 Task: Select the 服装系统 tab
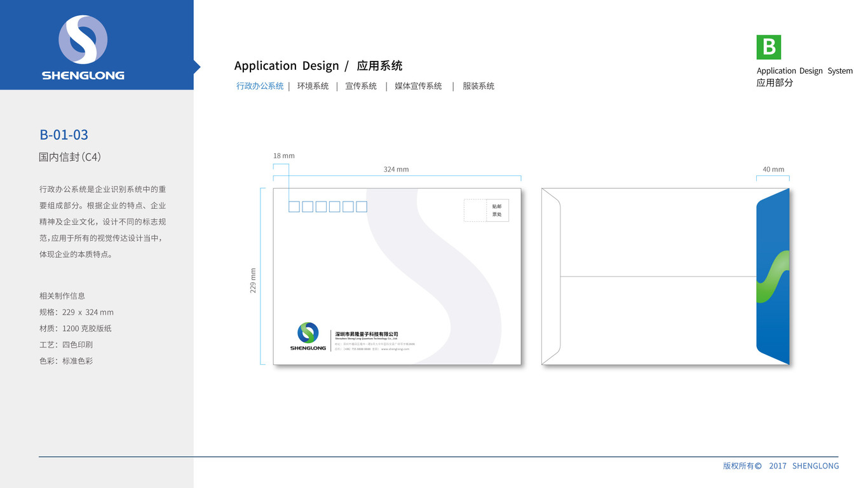click(x=478, y=86)
